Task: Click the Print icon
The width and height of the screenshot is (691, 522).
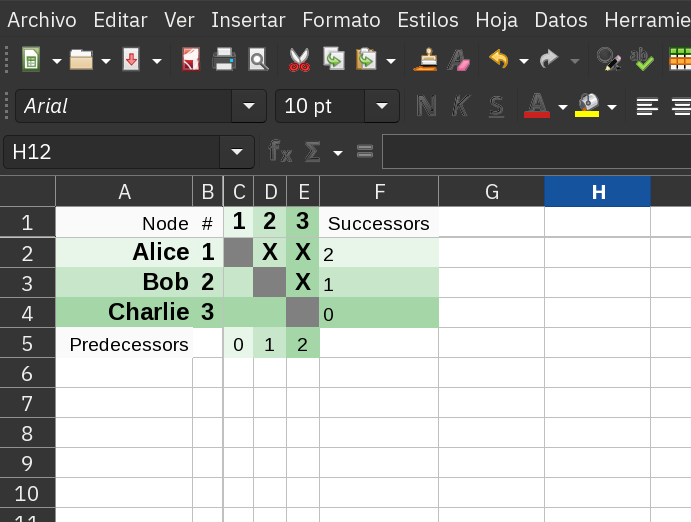Action: (224, 60)
